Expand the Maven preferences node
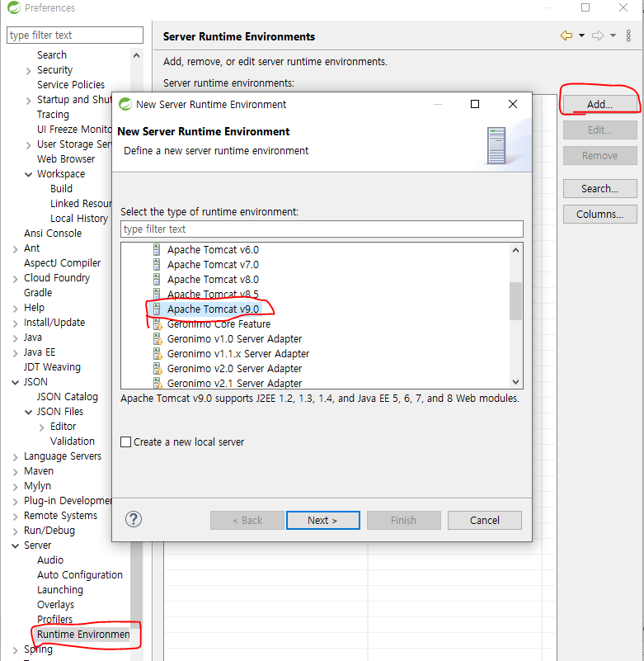Image resolution: width=644 pixels, height=661 pixels. tap(15, 472)
